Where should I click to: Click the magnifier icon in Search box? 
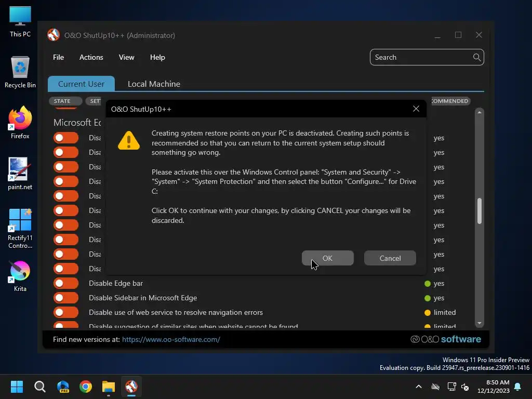pos(477,57)
